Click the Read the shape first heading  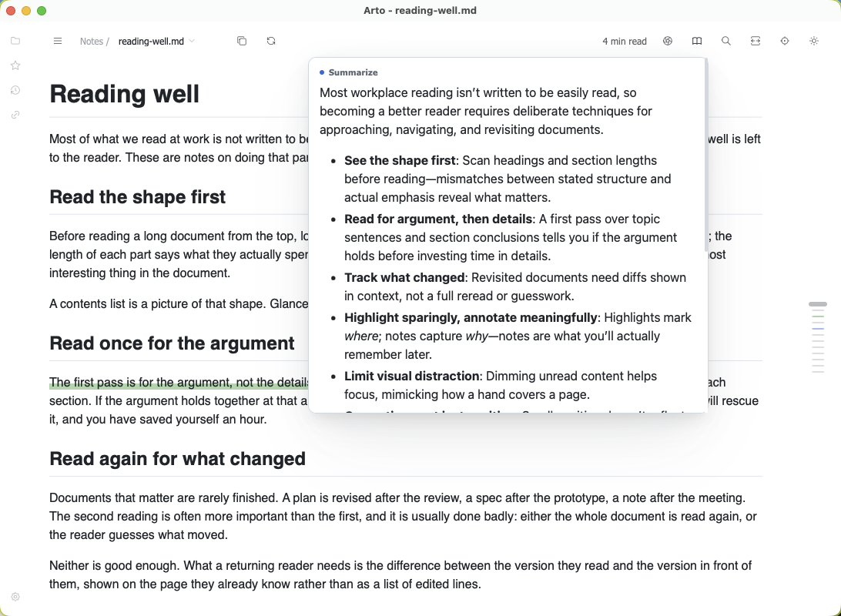pos(137,197)
